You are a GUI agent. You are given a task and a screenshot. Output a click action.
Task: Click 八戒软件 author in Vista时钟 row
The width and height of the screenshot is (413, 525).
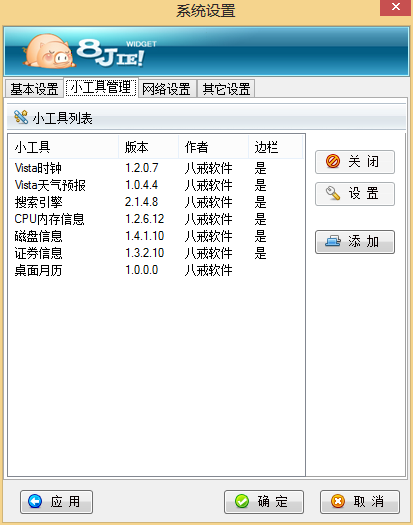pos(208,168)
